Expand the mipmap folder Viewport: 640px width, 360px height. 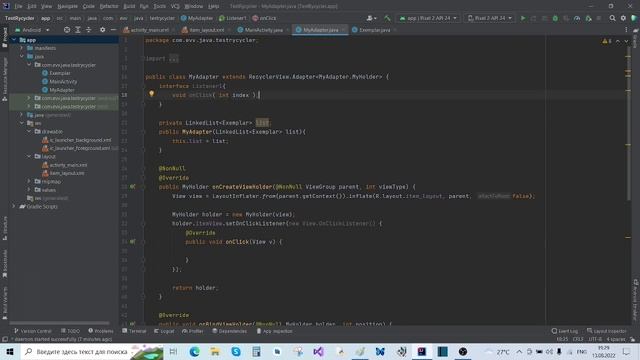tap(29, 181)
